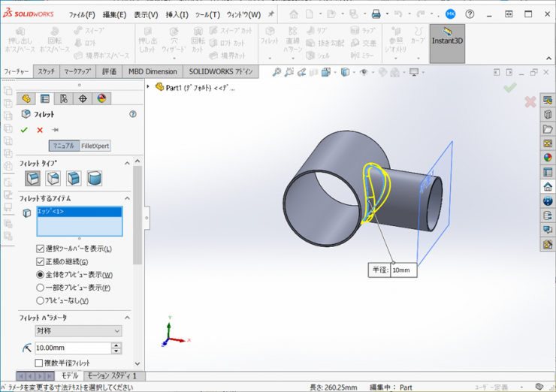The height and width of the screenshot is (392, 556).
Task: Open the 対称 fillet method dropdown
Action: tap(78, 331)
